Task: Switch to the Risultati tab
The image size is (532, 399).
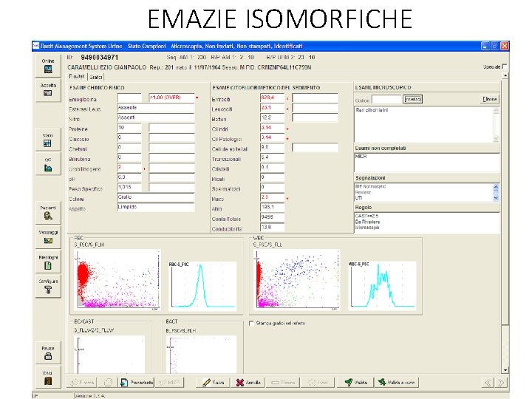Action: click(x=77, y=76)
